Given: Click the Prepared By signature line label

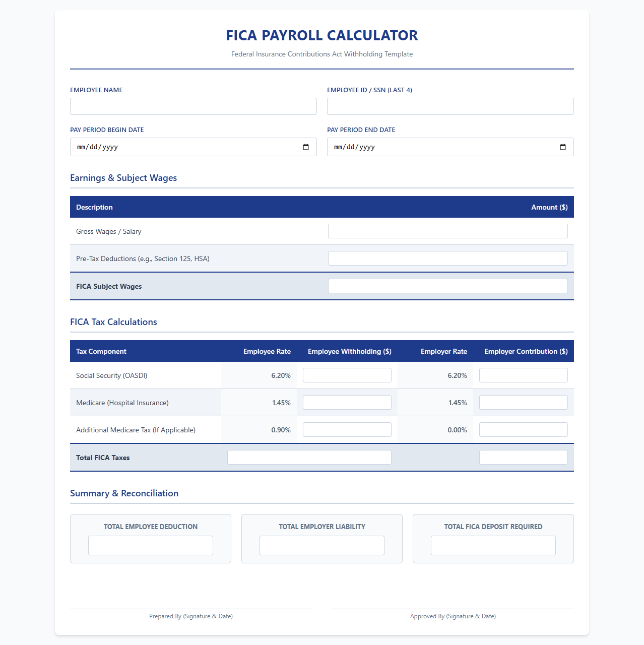Looking at the screenshot, I should coord(191,616).
